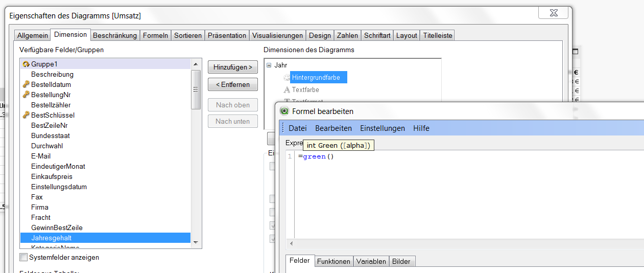Image resolution: width=644 pixels, height=273 pixels.
Task: Open the Einstellungen menu
Action: [x=383, y=128]
